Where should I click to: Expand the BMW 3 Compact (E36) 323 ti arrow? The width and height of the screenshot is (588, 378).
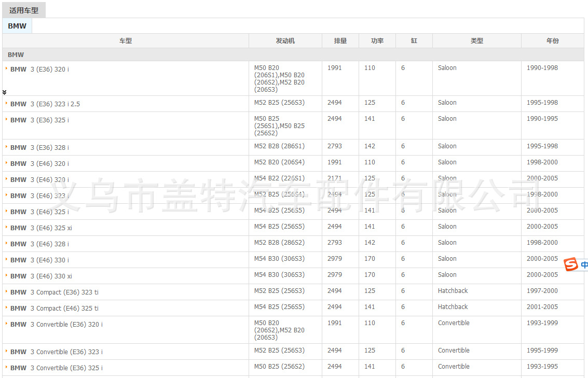click(6, 291)
